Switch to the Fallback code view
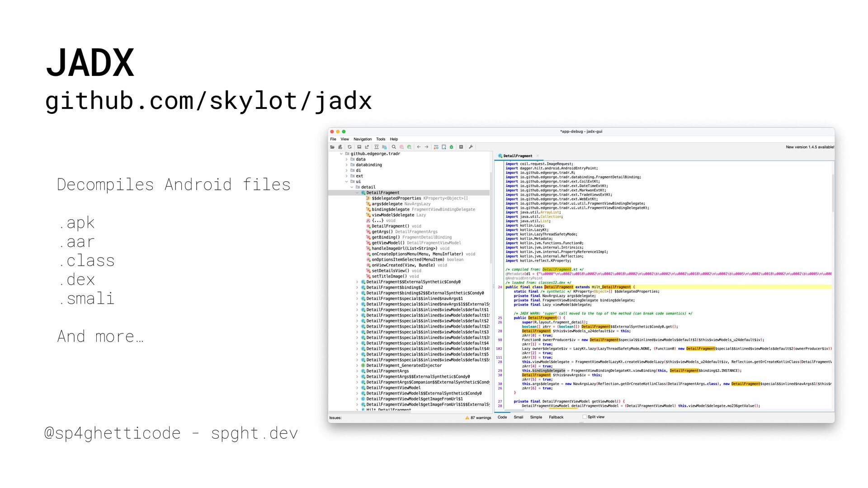This screenshot has width=868, height=488. (556, 417)
